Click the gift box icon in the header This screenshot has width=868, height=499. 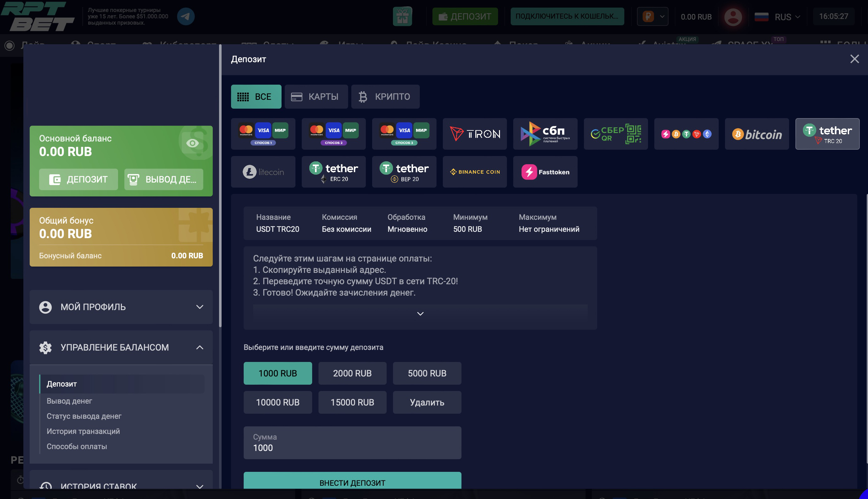click(x=402, y=16)
